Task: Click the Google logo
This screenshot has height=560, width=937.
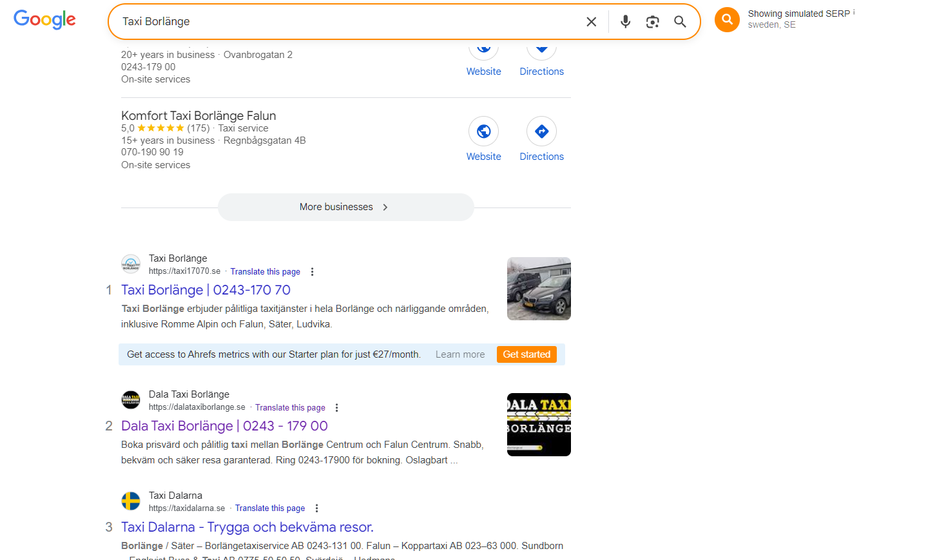Action: [x=44, y=19]
